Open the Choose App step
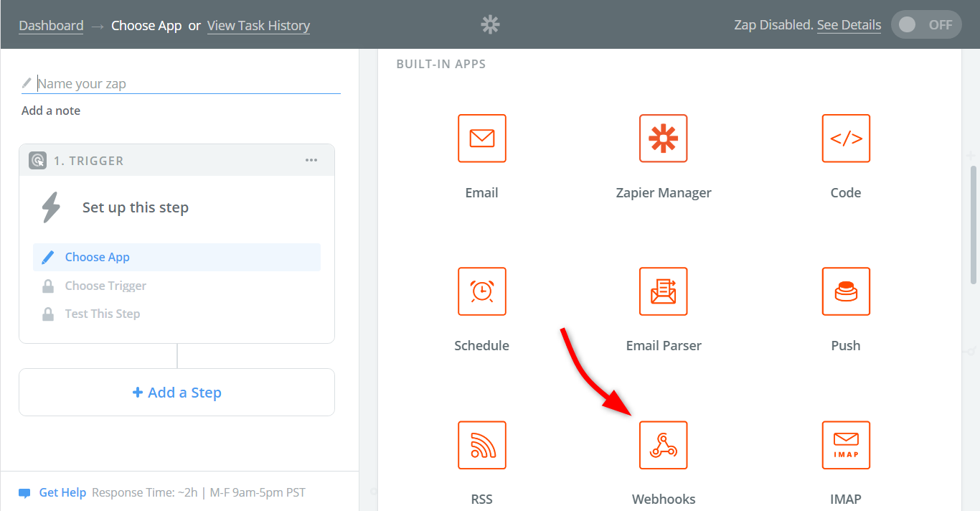 [x=176, y=257]
